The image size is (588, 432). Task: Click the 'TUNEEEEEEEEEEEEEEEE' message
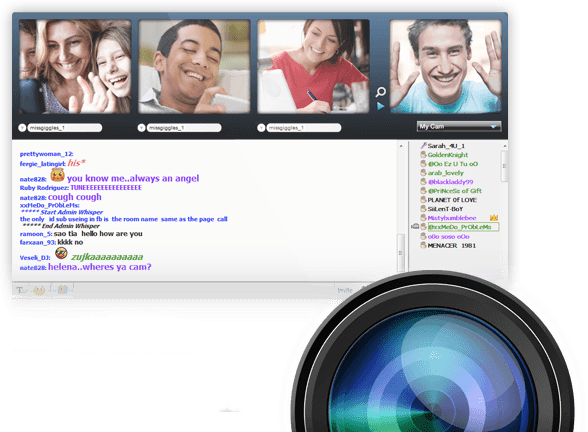(106, 188)
